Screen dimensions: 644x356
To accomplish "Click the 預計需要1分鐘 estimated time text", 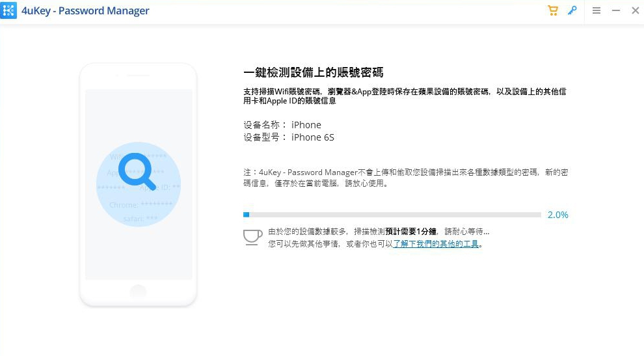I will pos(410,232).
